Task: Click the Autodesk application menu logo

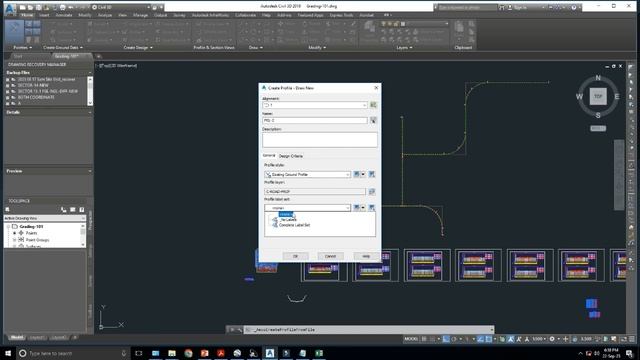Action: [x=10, y=8]
